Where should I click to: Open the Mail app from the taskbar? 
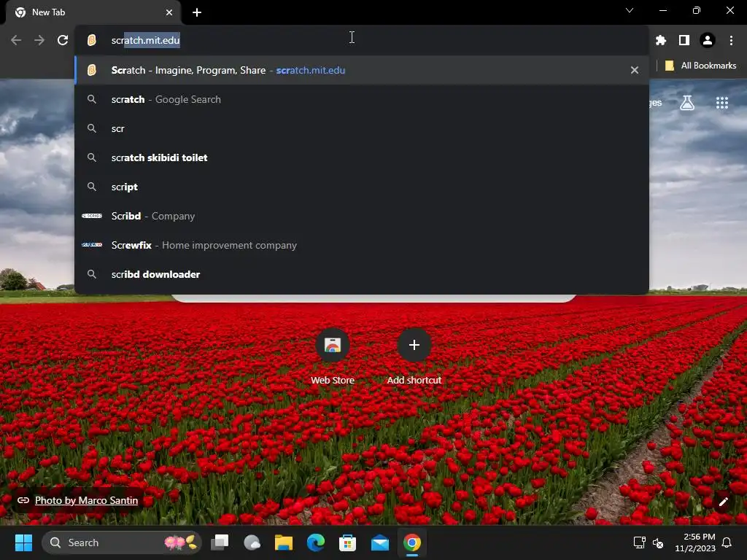pos(379,542)
